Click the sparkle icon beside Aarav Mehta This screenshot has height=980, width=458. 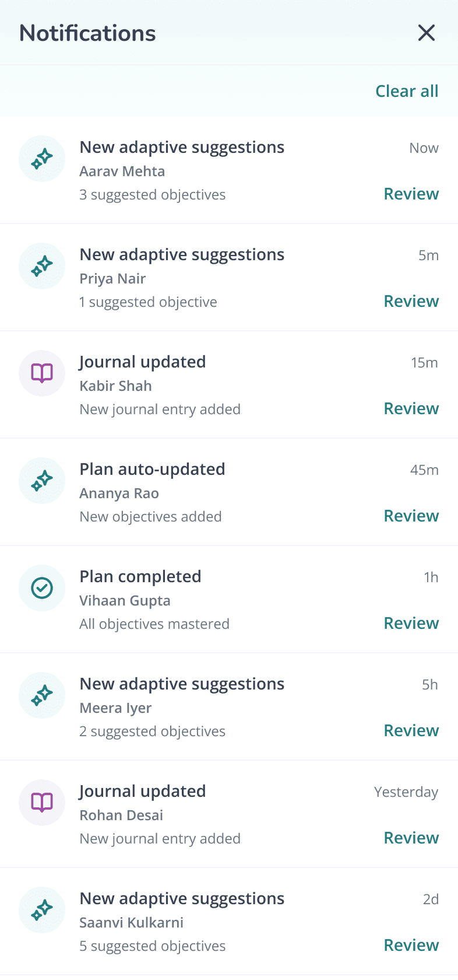[42, 159]
